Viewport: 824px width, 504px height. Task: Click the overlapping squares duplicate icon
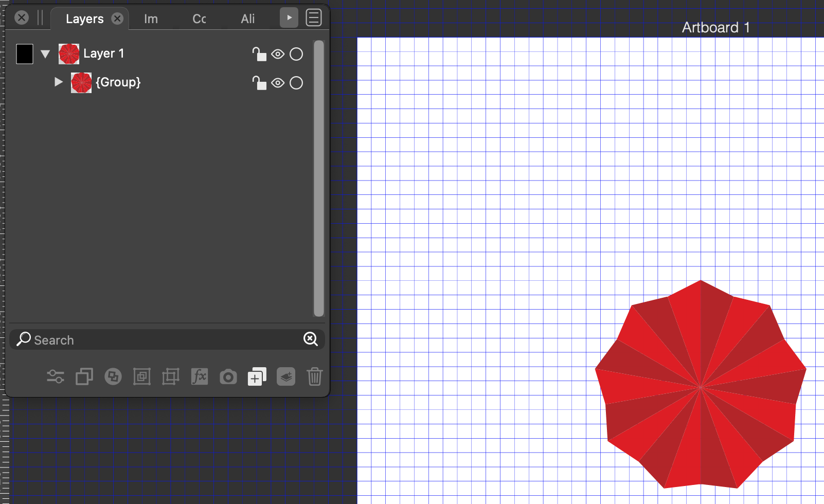pyautogui.click(x=84, y=377)
